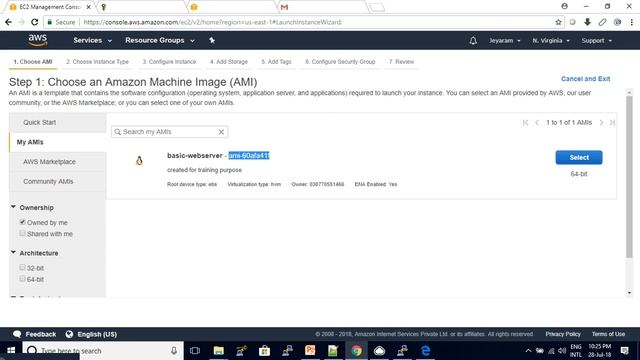640x360 pixels.
Task: Open the Community AMIs sidebar tab
Action: (58, 181)
